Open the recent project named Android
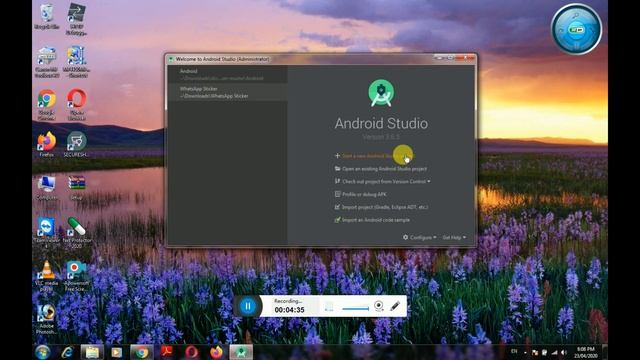 point(227,74)
